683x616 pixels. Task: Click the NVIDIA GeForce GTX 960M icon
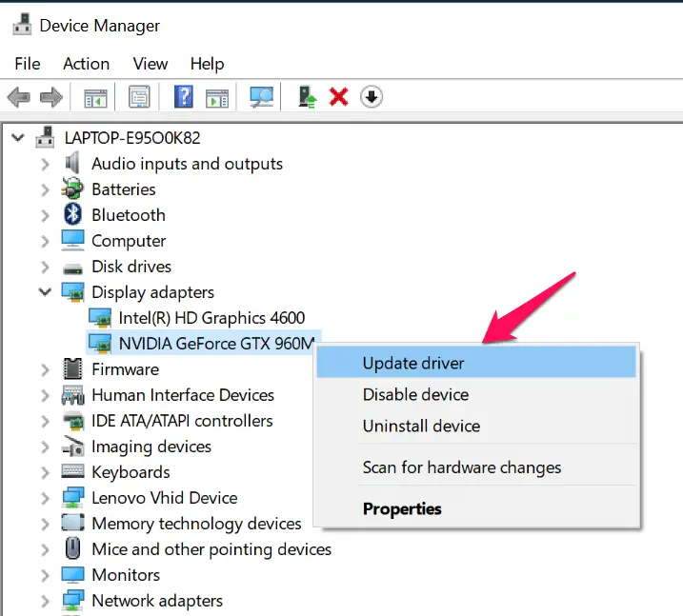[100, 344]
